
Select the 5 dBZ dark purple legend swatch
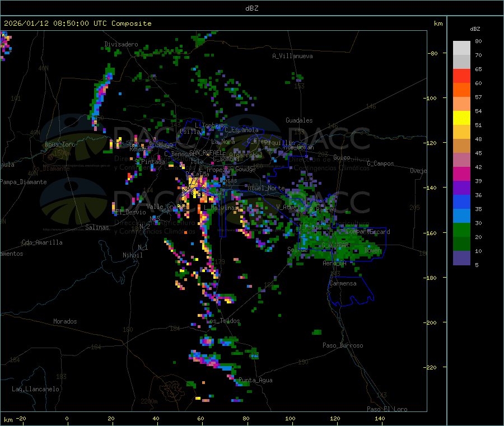tap(461, 258)
